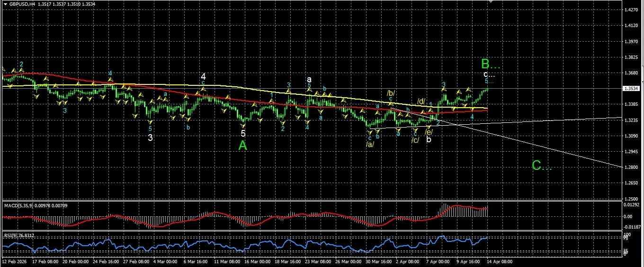Click the '14 Apr 08:00' time label
Viewport: 644px width, 267px height.
point(499,261)
